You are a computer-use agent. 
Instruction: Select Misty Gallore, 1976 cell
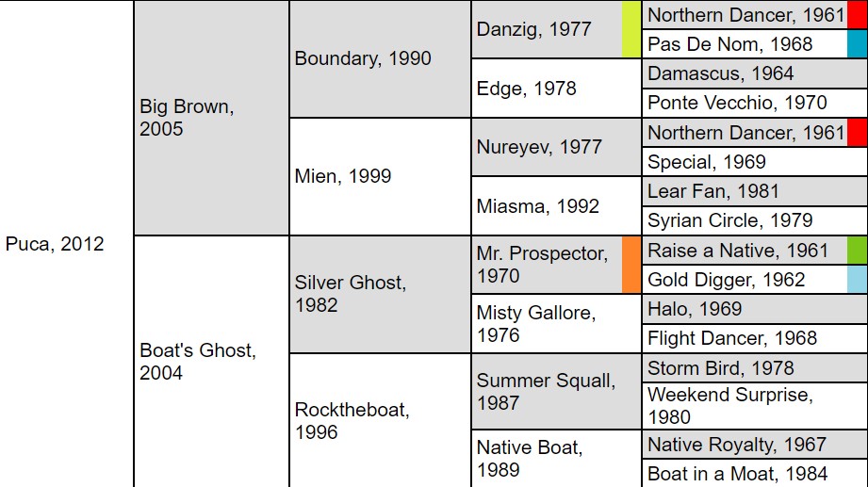pos(556,324)
